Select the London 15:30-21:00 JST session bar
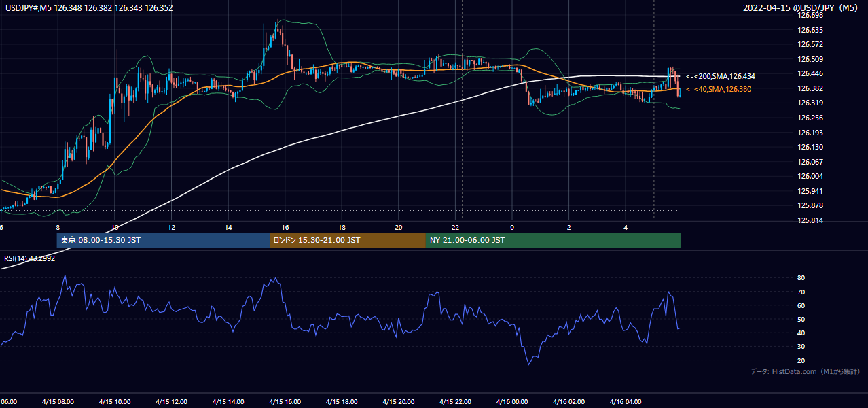 click(348, 240)
